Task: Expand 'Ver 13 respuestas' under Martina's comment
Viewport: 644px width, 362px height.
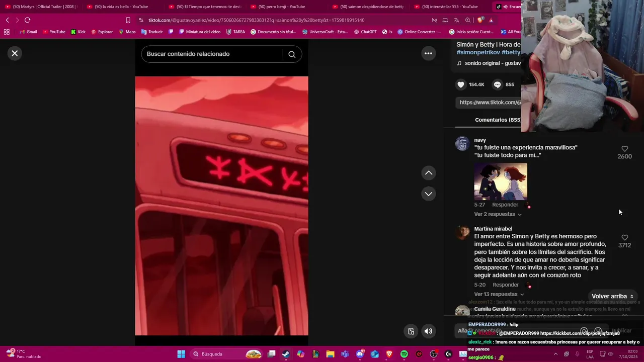Action: 499,294
